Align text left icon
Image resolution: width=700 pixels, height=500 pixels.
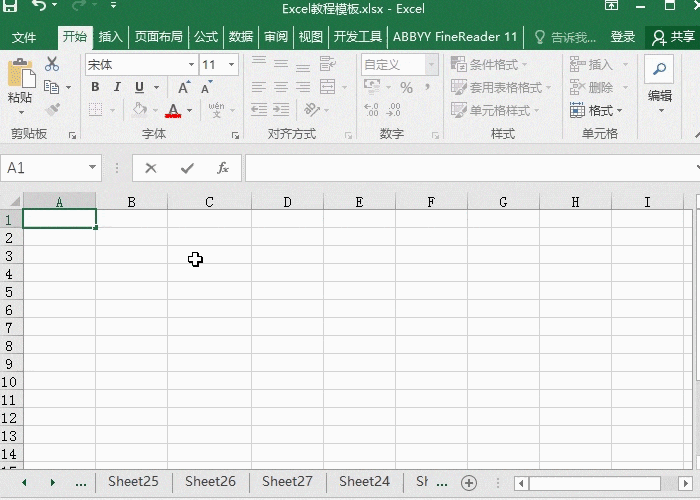click(x=259, y=87)
